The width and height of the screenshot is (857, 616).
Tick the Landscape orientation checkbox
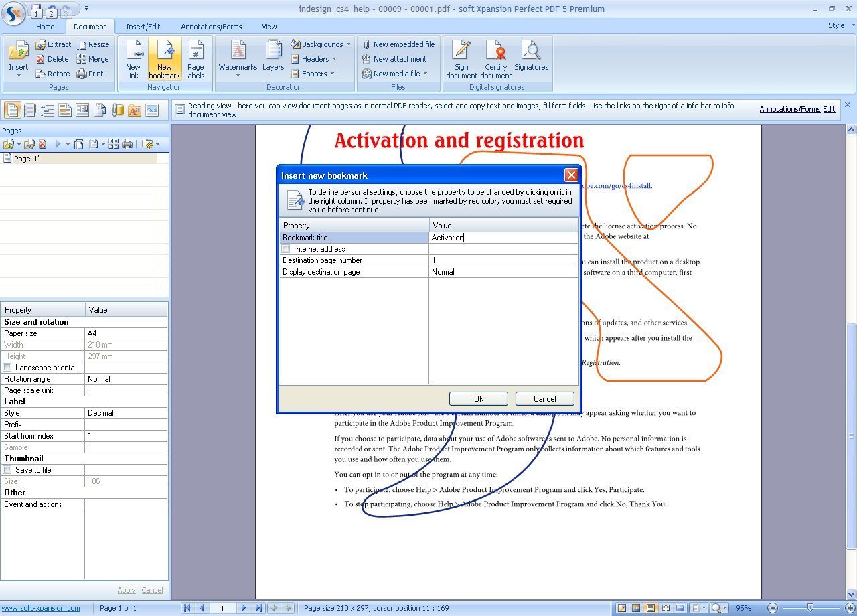7,368
